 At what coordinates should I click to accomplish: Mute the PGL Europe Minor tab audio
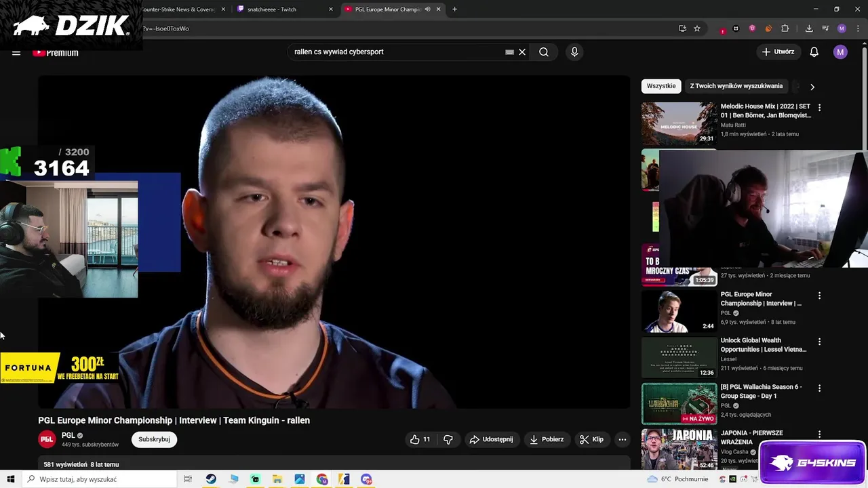(427, 9)
